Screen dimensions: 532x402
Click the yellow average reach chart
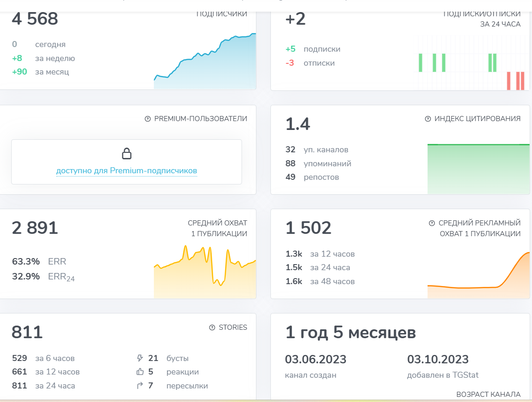[205, 273]
